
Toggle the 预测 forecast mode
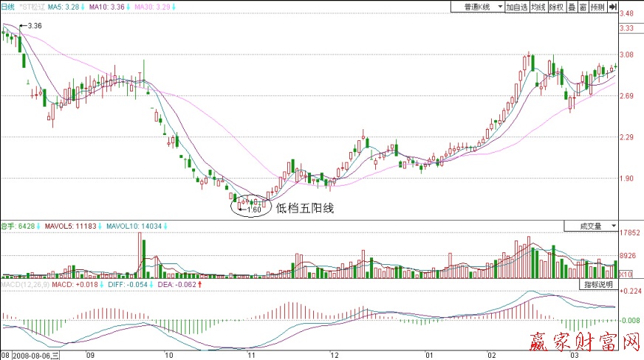597,7
